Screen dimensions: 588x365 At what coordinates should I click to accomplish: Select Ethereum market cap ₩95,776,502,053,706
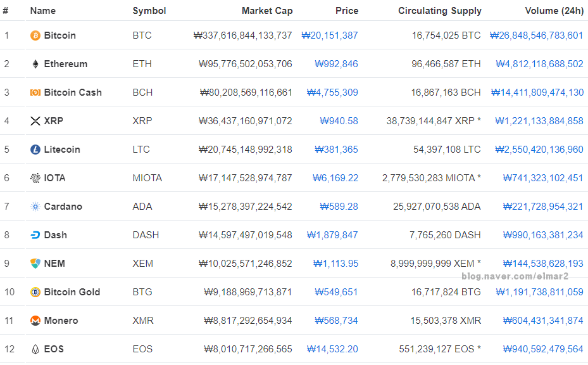tap(245, 64)
